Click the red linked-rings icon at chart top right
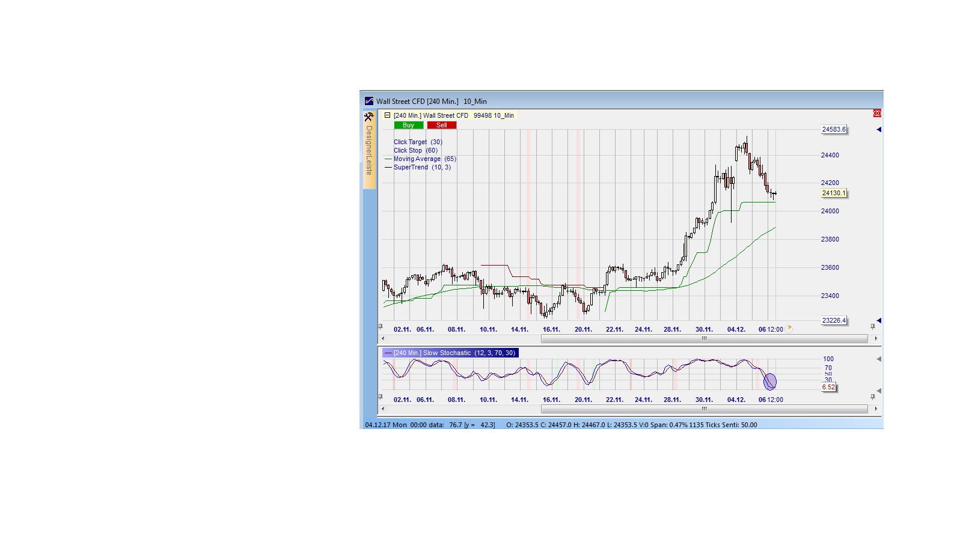 877,113
